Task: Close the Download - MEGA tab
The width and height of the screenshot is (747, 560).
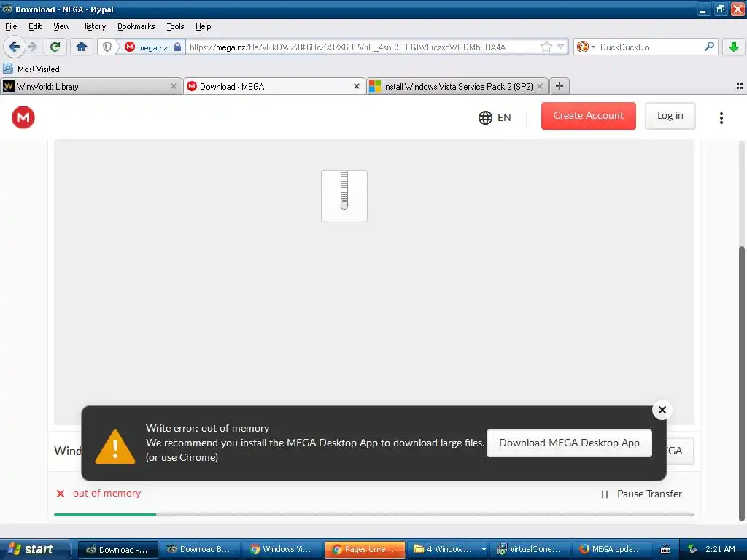Action: tap(356, 86)
